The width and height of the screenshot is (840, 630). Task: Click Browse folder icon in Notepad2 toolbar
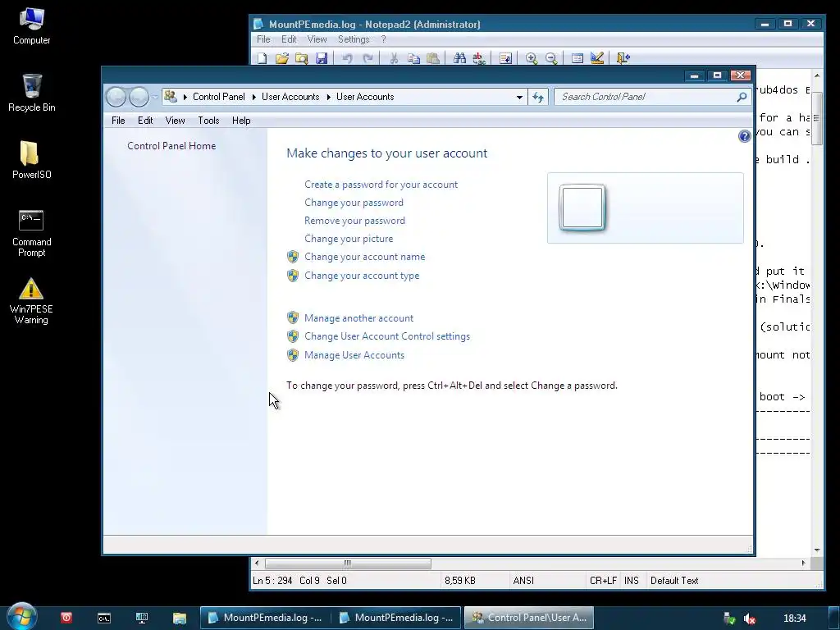point(302,58)
